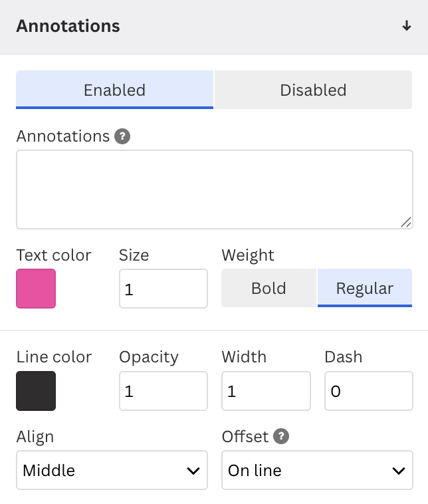Collapse the Annotations section arrow icon
Image resolution: width=428 pixels, height=504 pixels.
[x=407, y=26]
